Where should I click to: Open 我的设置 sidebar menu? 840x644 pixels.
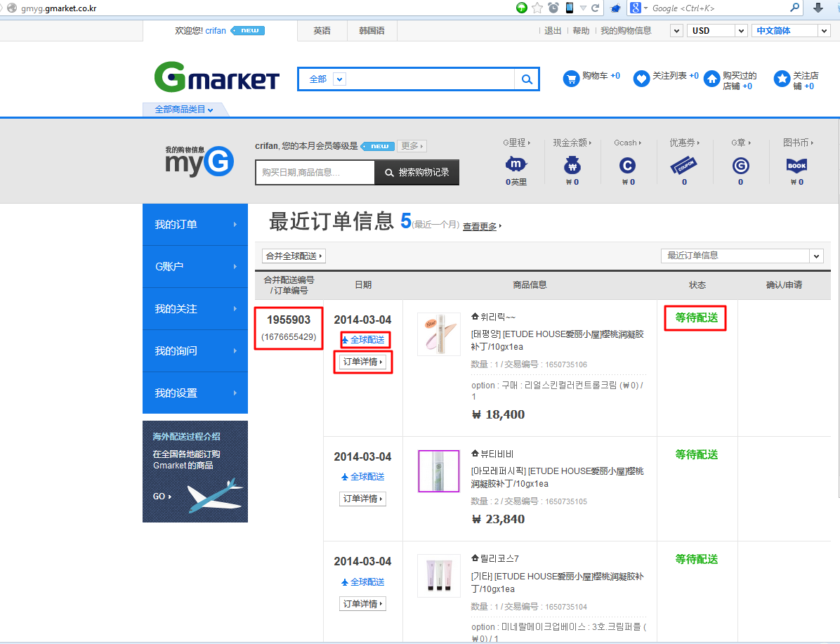click(x=195, y=393)
